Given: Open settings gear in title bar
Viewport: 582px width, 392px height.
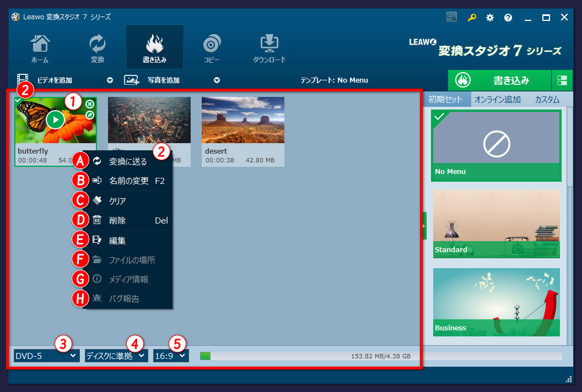Looking at the screenshot, I should point(489,18).
